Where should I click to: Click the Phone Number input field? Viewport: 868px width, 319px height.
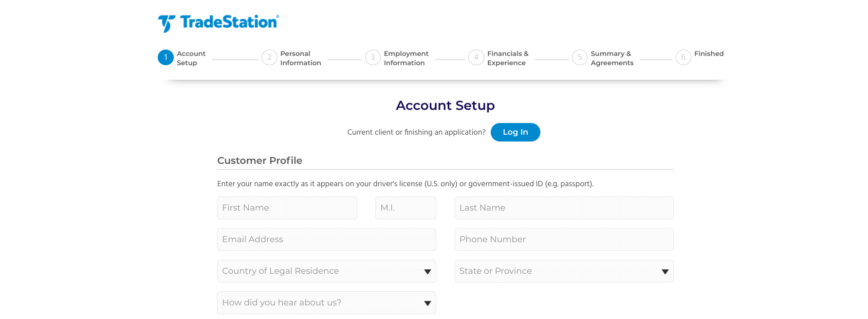(563, 239)
